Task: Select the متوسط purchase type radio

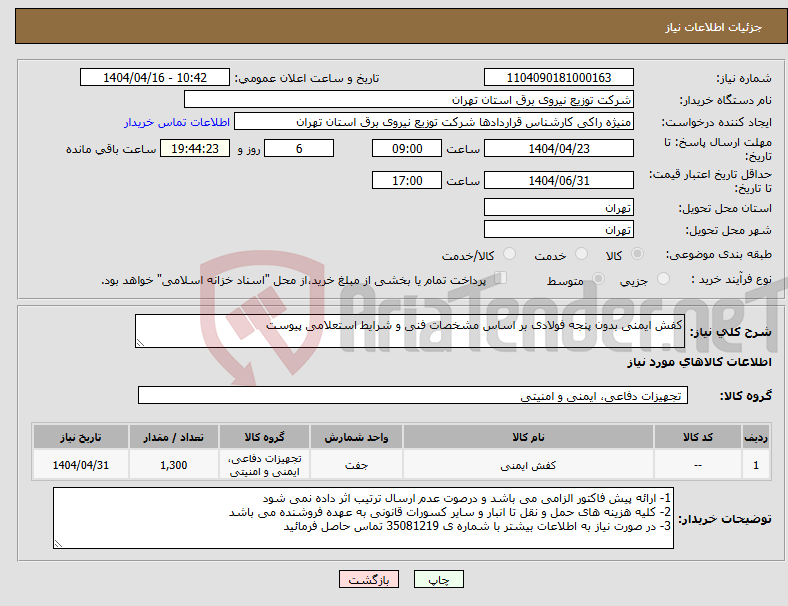Action: click(598, 279)
